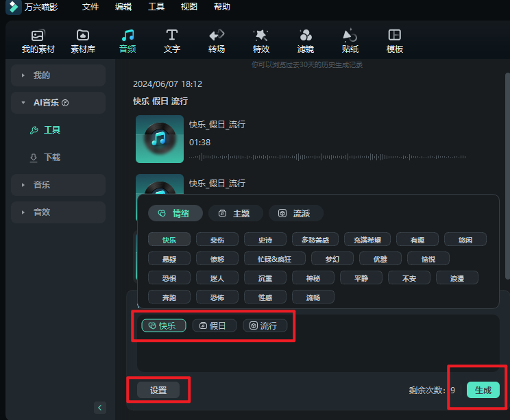This screenshot has width=510, height=420.
Task: Select the 悲伤 mood tag
Action: [217, 240]
